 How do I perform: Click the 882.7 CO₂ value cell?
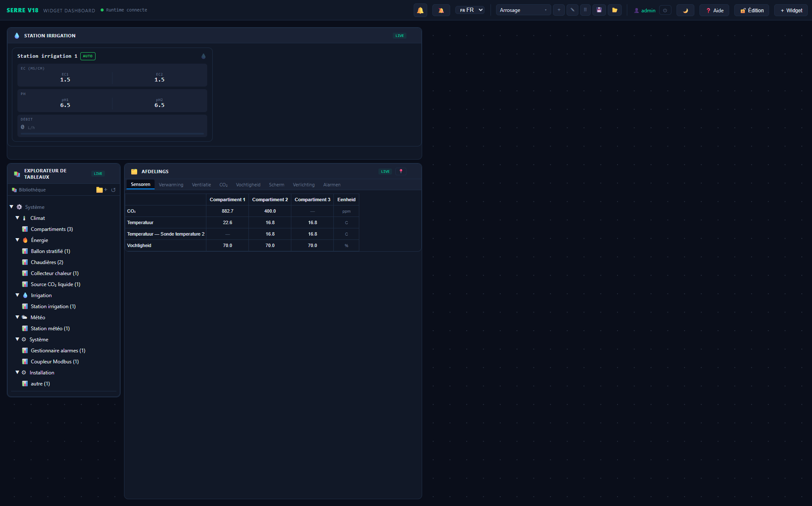click(x=227, y=211)
